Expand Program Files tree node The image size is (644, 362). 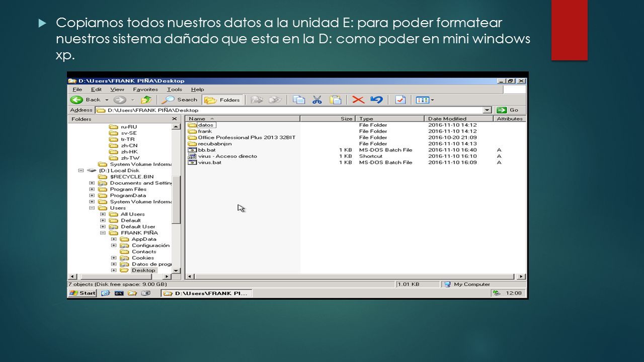(92, 189)
